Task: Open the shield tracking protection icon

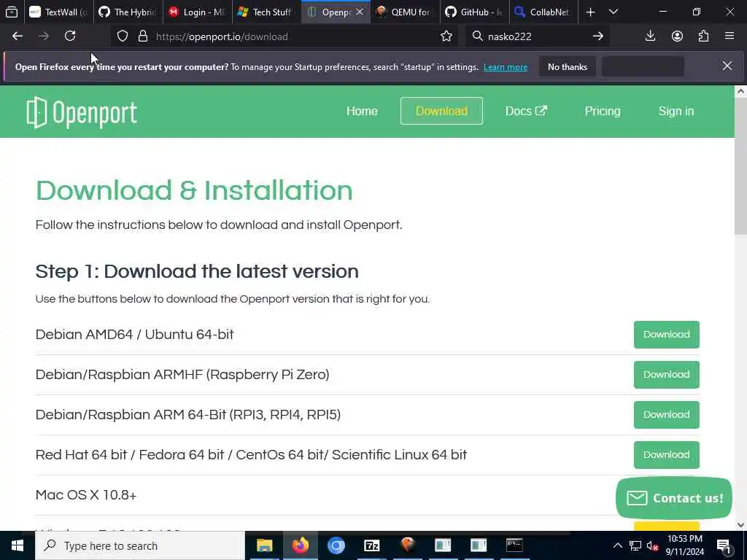Action: (123, 36)
